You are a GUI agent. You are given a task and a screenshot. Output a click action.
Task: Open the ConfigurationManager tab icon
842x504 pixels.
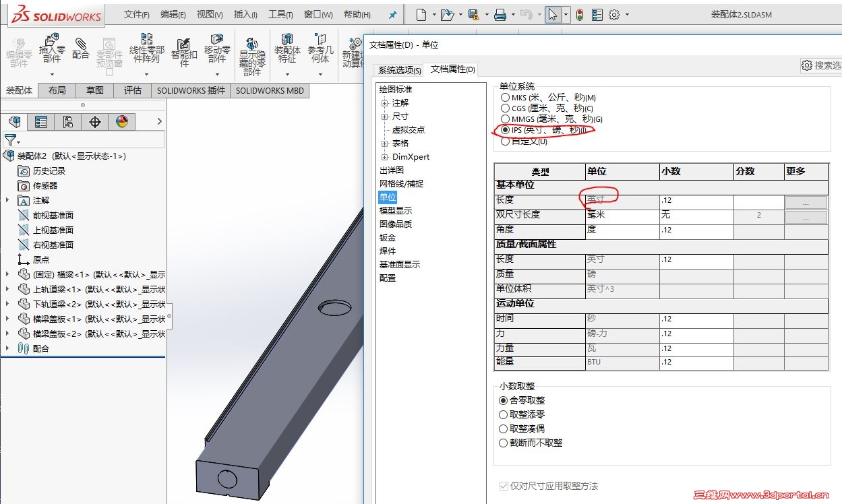68,121
